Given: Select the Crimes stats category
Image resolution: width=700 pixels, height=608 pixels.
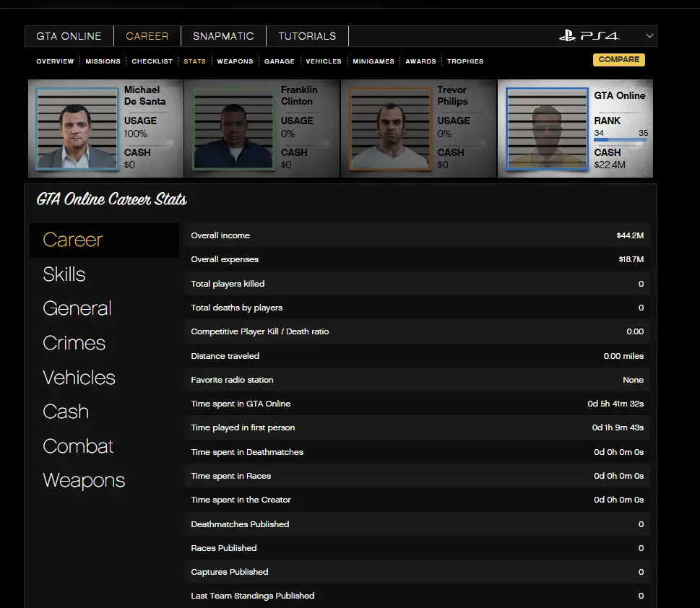Looking at the screenshot, I should coord(74,343).
